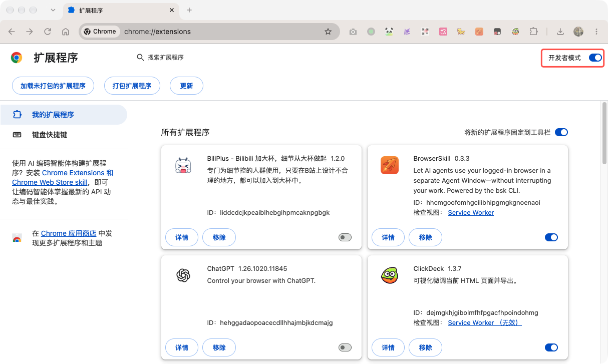Click the ClickDeck bird card icon

coord(390,275)
